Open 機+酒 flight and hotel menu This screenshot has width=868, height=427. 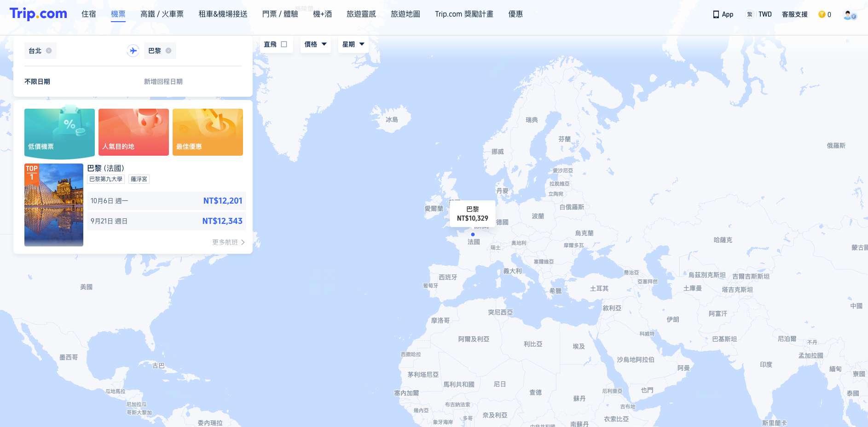click(x=322, y=14)
